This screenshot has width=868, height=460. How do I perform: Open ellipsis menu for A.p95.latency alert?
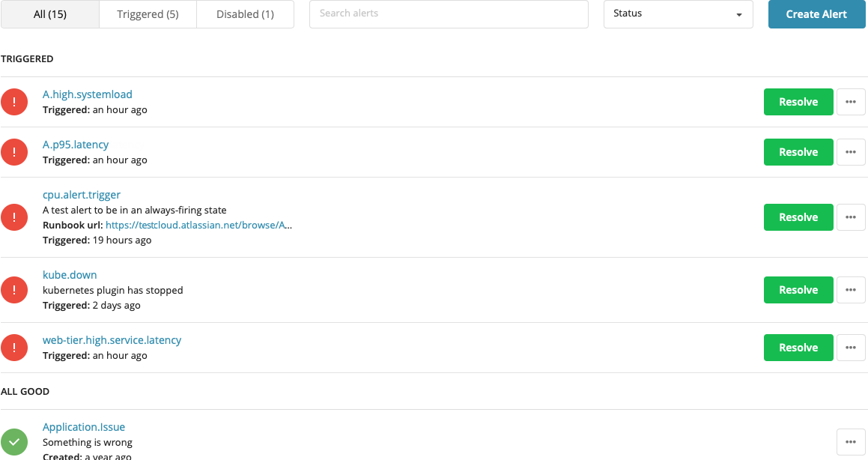(850, 152)
